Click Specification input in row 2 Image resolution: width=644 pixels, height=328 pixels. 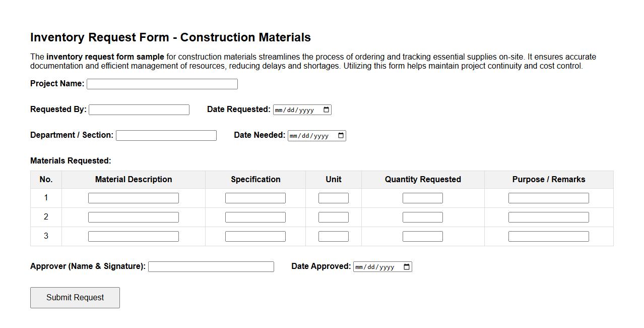255,216
